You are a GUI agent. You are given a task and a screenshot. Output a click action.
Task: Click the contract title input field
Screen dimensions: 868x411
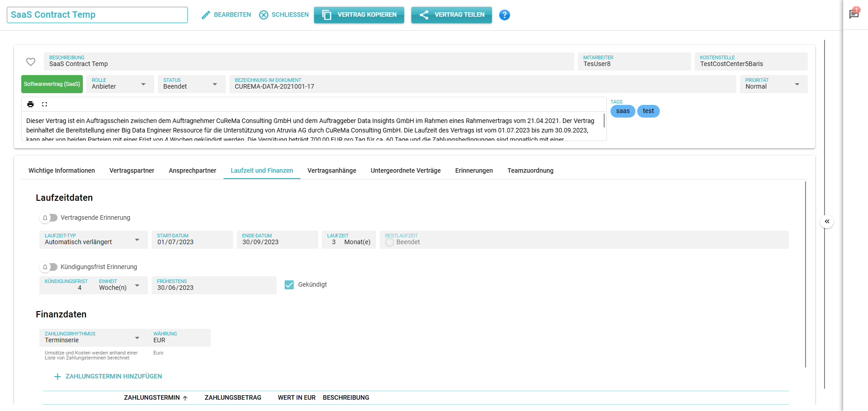(97, 15)
